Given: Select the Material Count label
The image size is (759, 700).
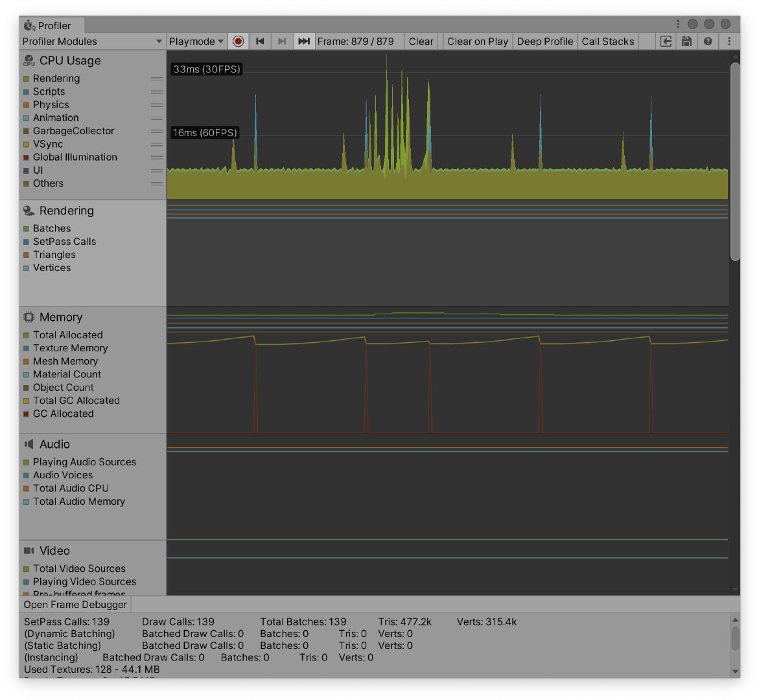Looking at the screenshot, I should 67,374.
